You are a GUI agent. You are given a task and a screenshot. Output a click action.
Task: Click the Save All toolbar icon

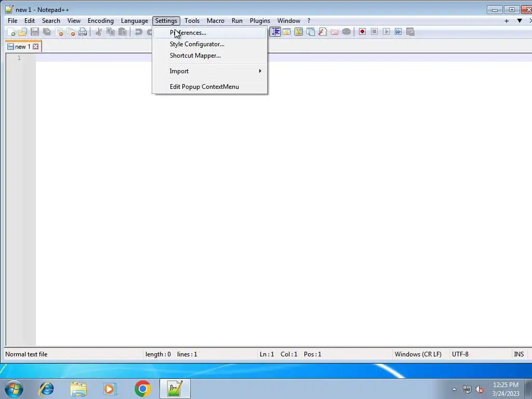click(46, 32)
